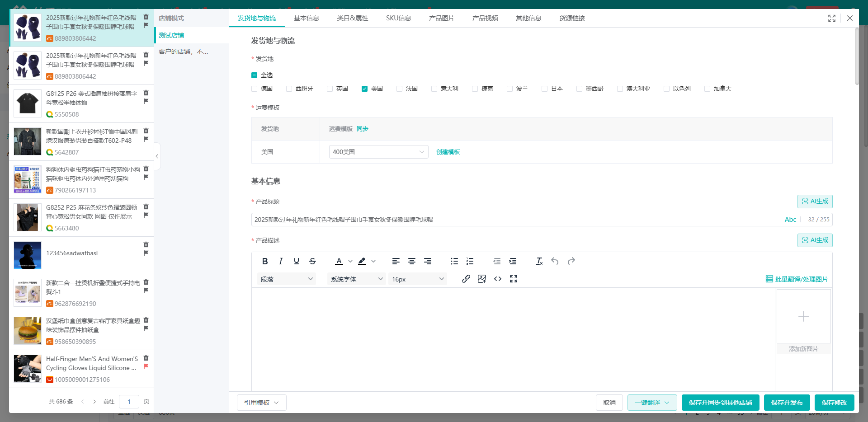This screenshot has height=422, width=868.
Task: Insert image into description editor
Action: click(x=482, y=279)
